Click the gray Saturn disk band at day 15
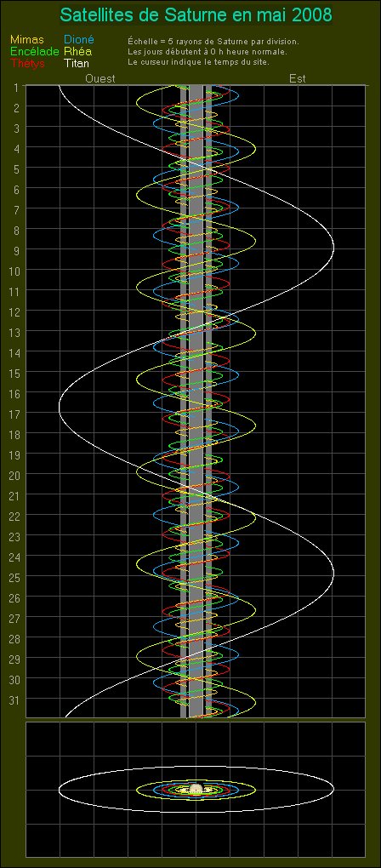Image resolution: width=381 pixels, height=868 pixels. [196, 374]
